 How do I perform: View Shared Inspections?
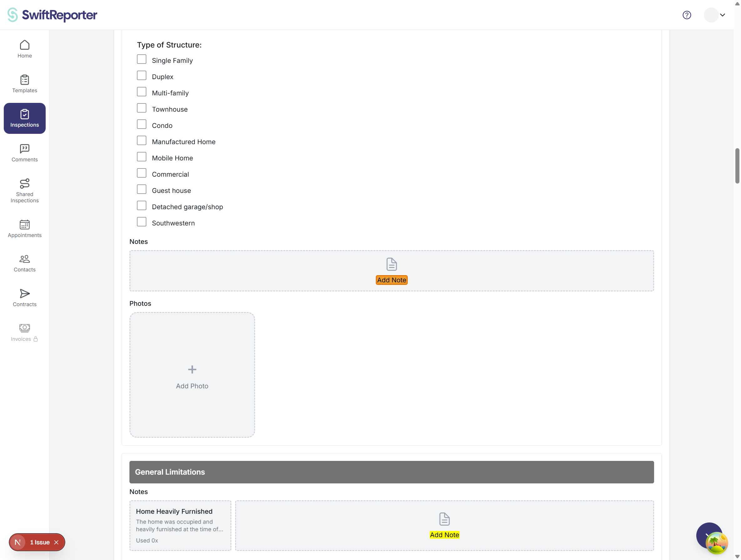24,190
